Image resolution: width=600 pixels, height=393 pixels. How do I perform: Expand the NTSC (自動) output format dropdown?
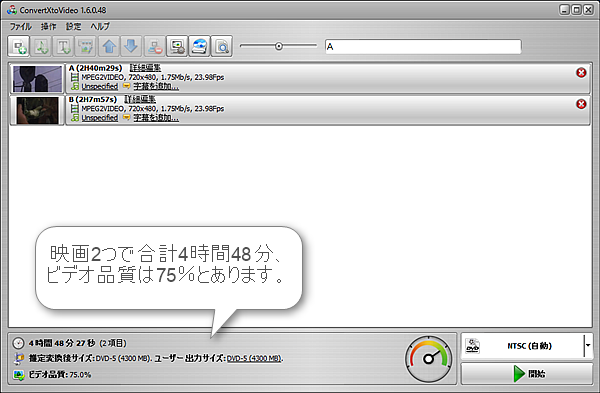tap(588, 346)
